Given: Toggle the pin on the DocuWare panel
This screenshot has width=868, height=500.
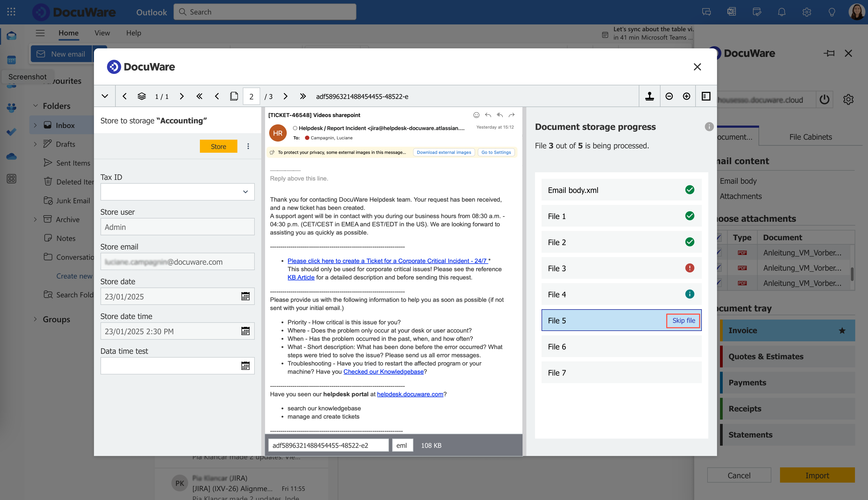Looking at the screenshot, I should coord(829,53).
